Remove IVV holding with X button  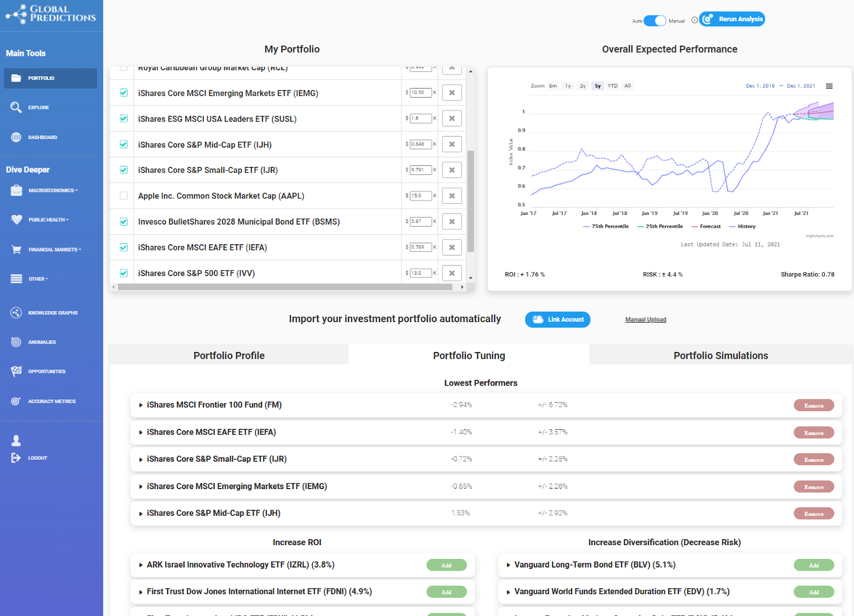tap(452, 273)
